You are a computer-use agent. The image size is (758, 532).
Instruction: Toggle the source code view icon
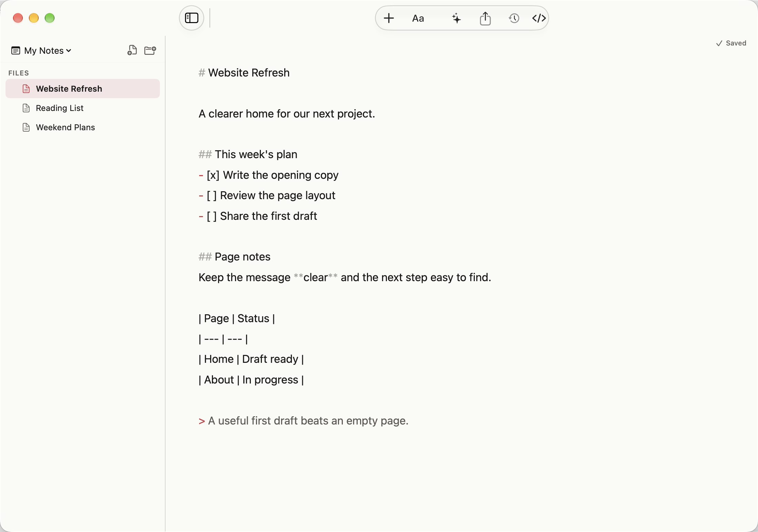[539, 18]
